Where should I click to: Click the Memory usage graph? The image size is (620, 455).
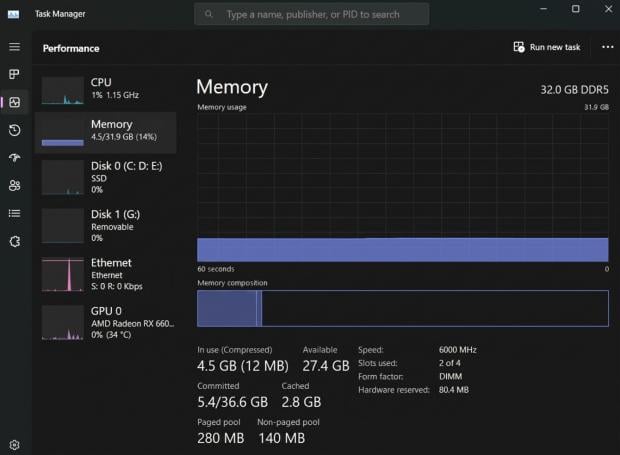403,188
